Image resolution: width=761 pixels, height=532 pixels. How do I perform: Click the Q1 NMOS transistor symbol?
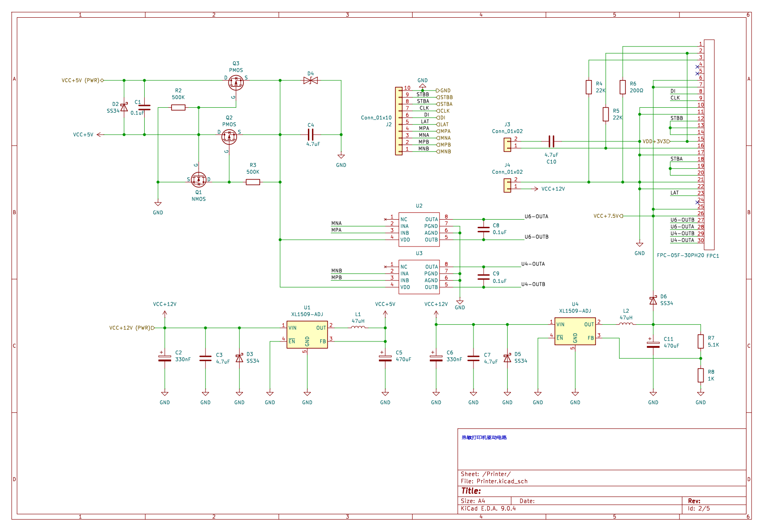point(199,180)
